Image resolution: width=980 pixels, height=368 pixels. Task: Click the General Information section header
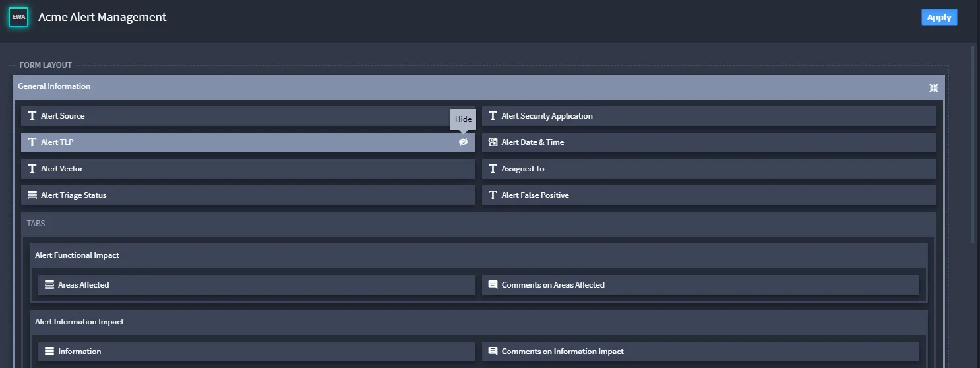(x=479, y=87)
